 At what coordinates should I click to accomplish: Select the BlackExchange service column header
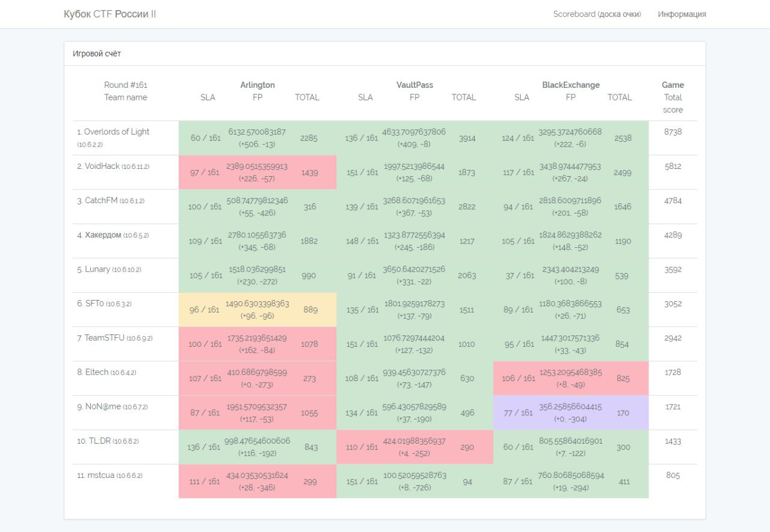571,85
